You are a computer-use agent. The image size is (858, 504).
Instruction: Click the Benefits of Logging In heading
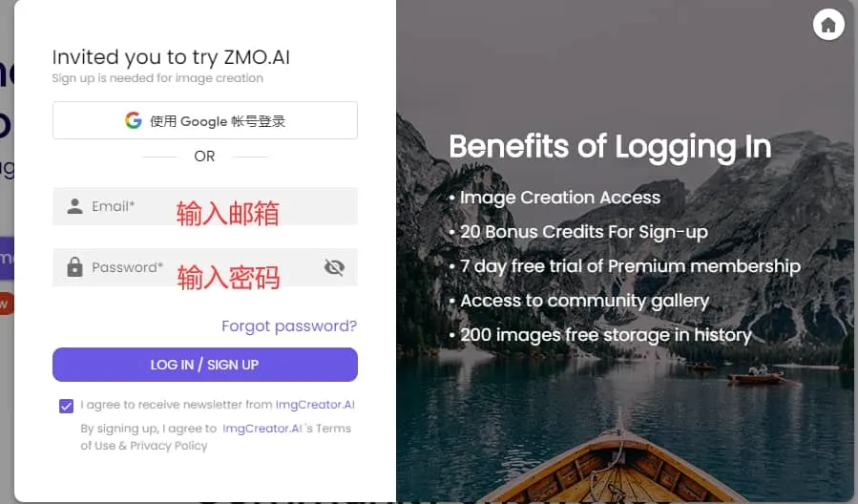click(x=610, y=147)
